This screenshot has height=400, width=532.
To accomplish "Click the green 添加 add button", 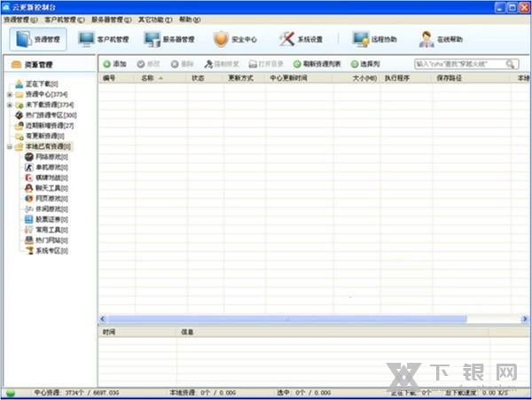I will pyautogui.click(x=113, y=65).
